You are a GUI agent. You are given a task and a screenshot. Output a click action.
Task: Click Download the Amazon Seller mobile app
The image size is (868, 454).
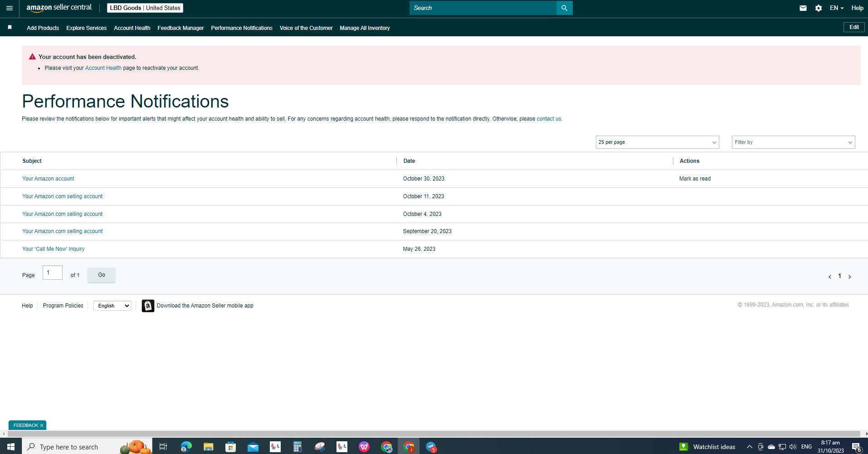205,306
